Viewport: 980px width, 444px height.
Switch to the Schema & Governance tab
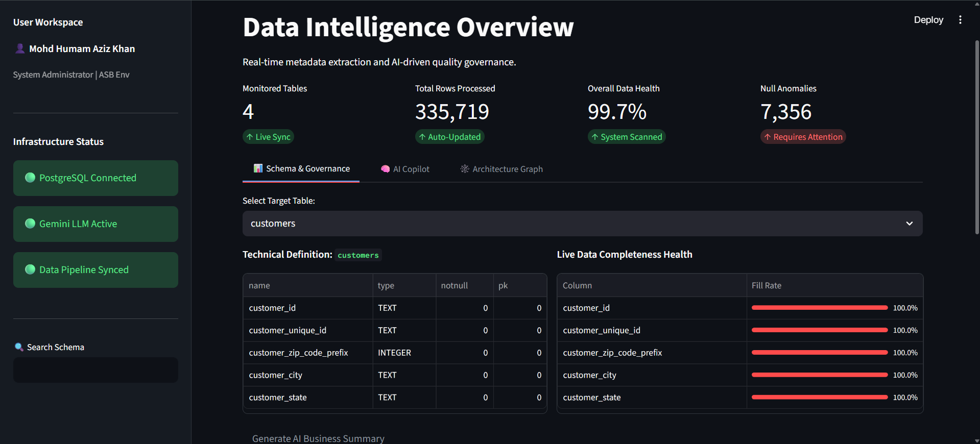(x=301, y=169)
